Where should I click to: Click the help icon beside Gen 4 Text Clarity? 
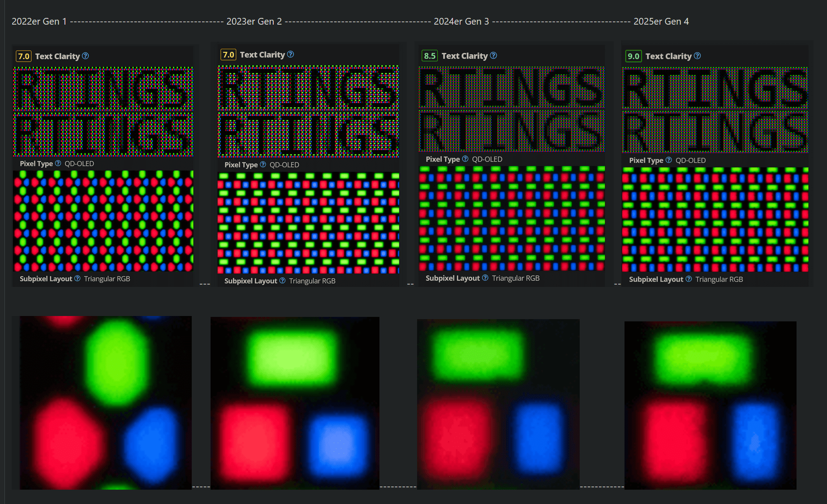tap(698, 56)
